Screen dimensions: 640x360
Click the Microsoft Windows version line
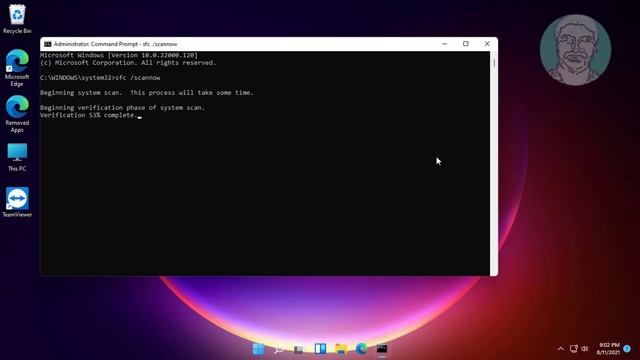coord(119,55)
